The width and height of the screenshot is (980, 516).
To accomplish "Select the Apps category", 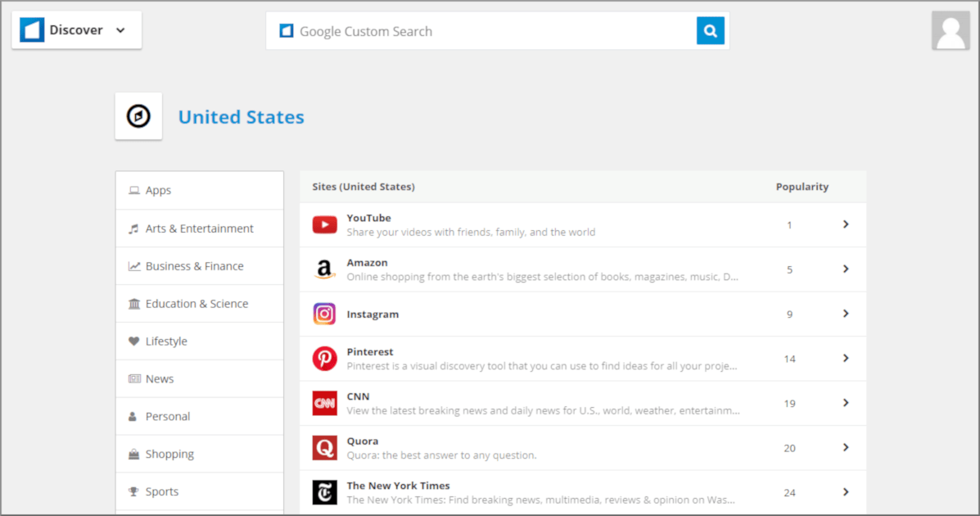I will [x=200, y=190].
